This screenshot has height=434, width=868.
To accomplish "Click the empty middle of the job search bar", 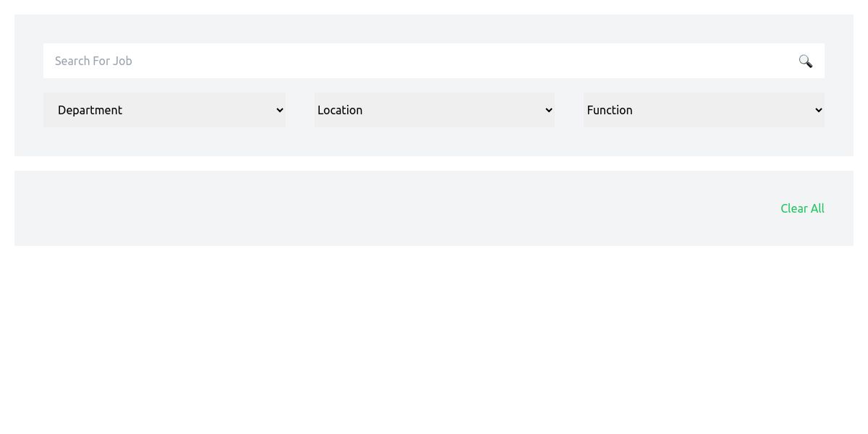I will (434, 61).
